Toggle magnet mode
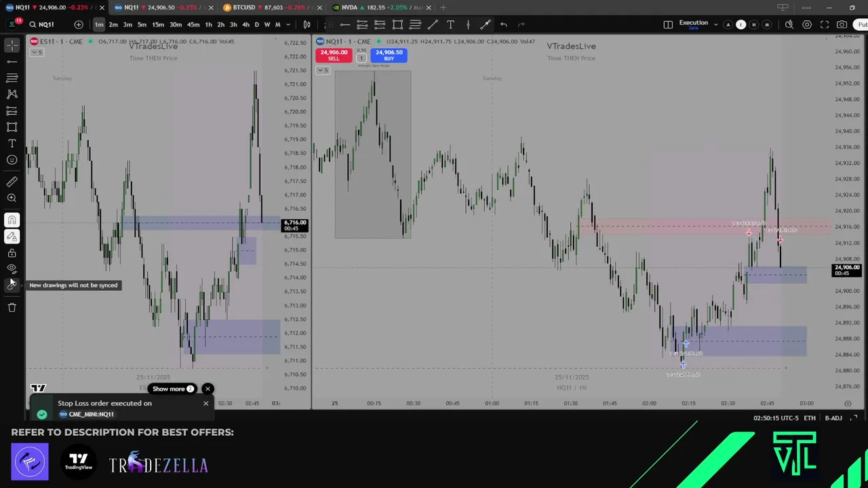Screen dimensions: 868x488 pos(12,220)
